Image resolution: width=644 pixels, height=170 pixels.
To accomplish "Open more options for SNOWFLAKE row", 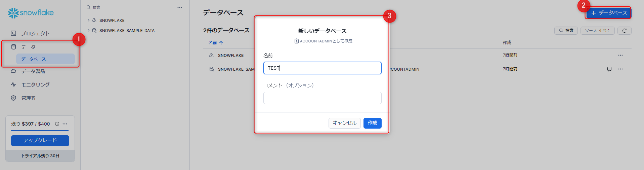I will 620,55.
